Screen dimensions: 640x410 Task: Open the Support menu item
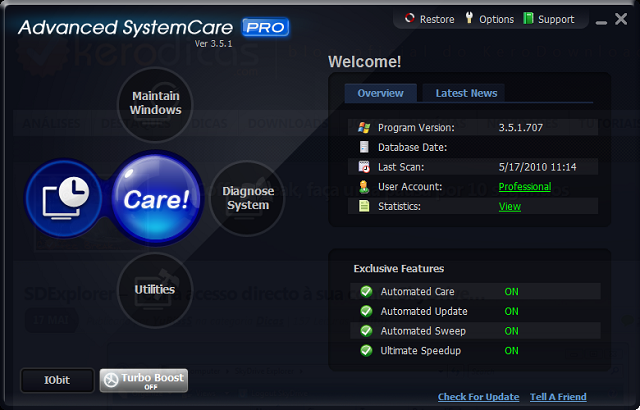tap(556, 19)
